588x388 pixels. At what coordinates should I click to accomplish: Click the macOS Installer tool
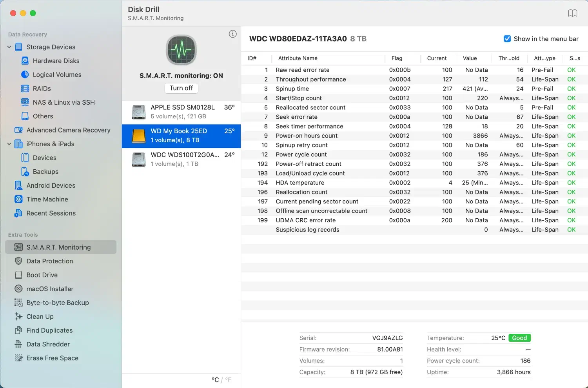[50, 289]
